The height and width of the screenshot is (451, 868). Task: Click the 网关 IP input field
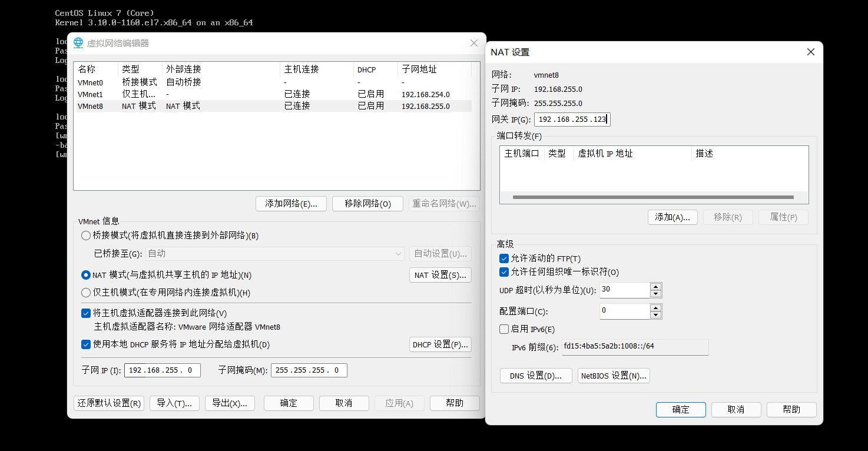point(572,120)
